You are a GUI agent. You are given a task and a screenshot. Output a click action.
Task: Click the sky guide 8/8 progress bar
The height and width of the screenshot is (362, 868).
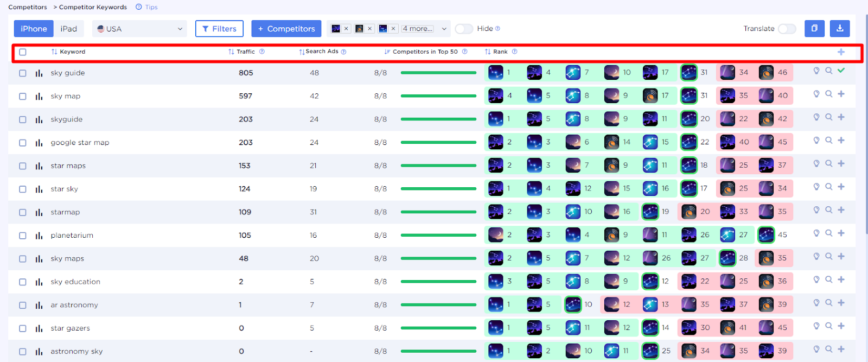pyautogui.click(x=438, y=73)
